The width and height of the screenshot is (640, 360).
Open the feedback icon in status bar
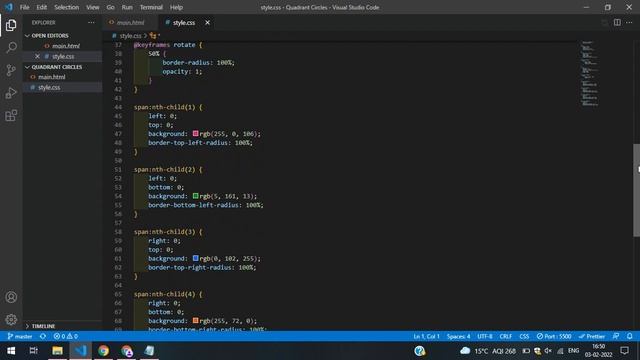616,336
